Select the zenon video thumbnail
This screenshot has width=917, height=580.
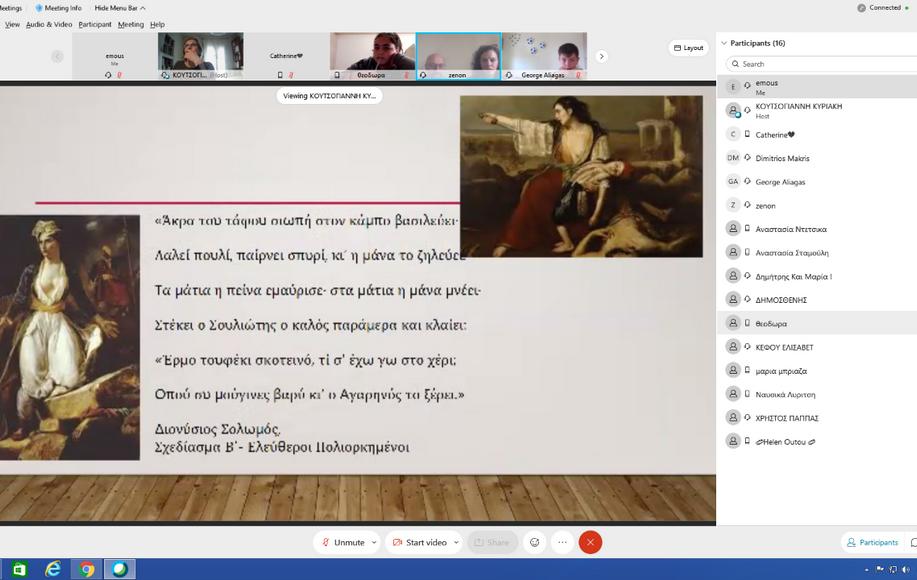click(458, 56)
